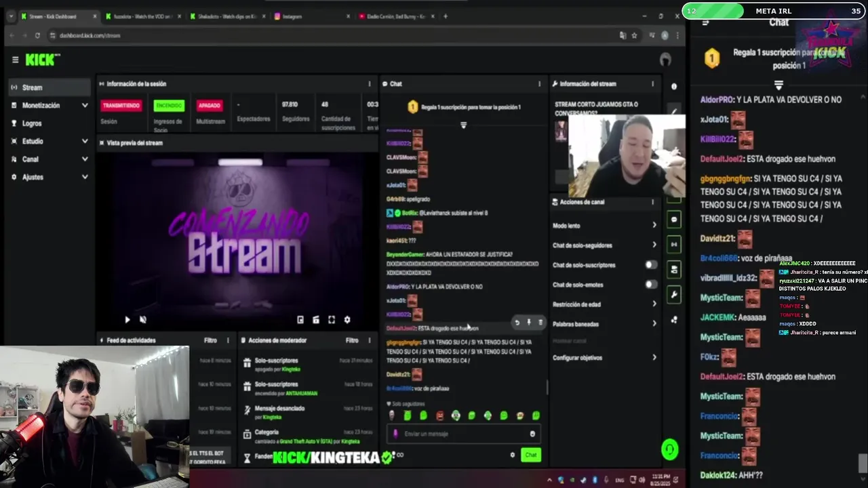This screenshot has width=868, height=488.
Task: Toggle picture-in-picture on stream preview
Action: [300, 320]
